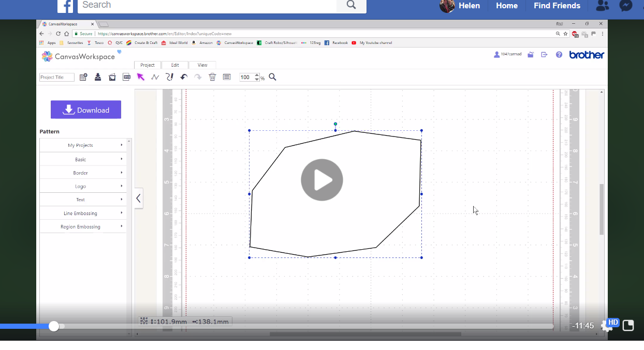Open the video settings gear

click(606, 326)
